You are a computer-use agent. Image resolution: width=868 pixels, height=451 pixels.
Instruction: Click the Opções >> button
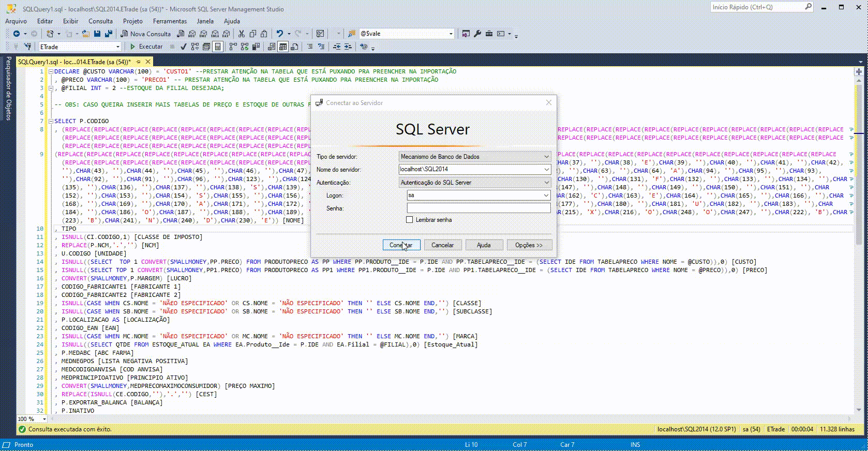tap(529, 245)
